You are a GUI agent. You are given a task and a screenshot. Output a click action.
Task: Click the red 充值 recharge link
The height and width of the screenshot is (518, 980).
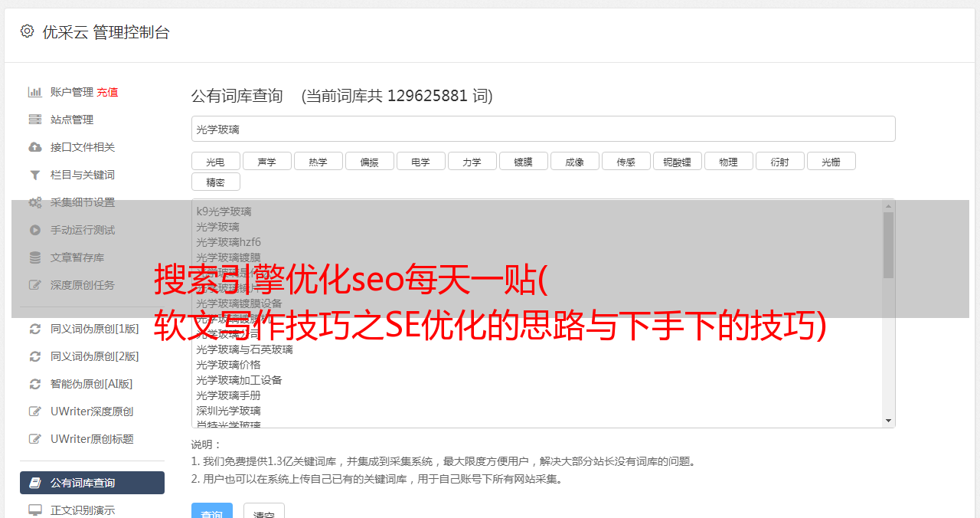107,92
